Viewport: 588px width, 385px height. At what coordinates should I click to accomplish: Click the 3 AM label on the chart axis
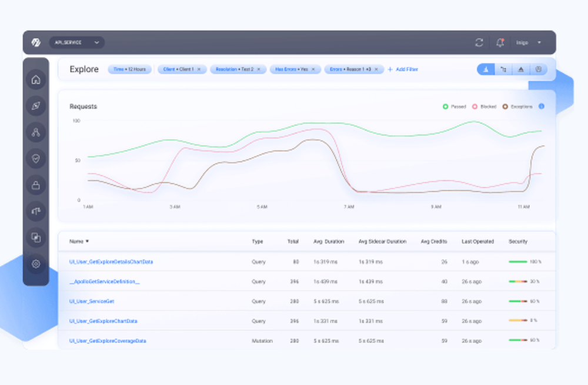tap(175, 206)
